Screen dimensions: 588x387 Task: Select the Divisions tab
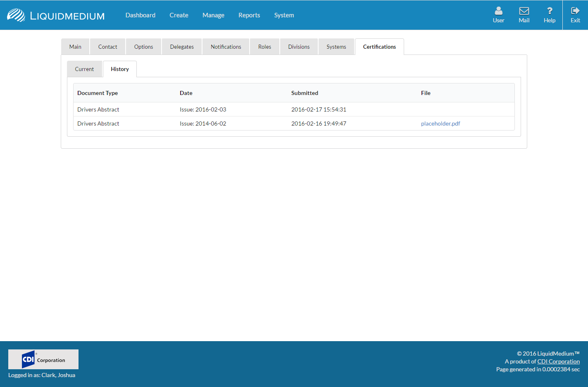(299, 47)
